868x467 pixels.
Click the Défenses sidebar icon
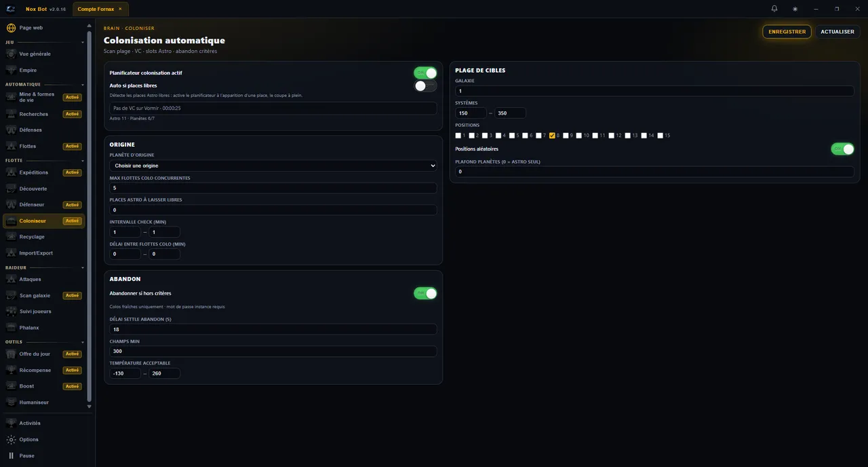[11, 130]
